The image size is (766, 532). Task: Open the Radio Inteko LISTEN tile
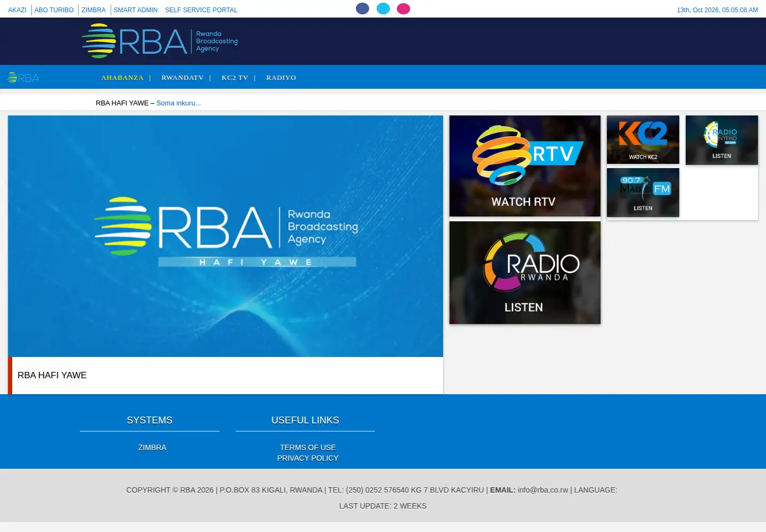click(722, 140)
